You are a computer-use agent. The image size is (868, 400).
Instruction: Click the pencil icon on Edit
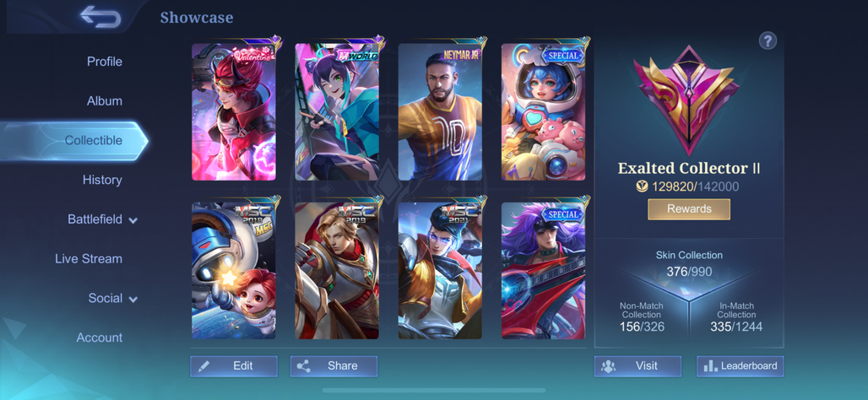[x=203, y=366]
